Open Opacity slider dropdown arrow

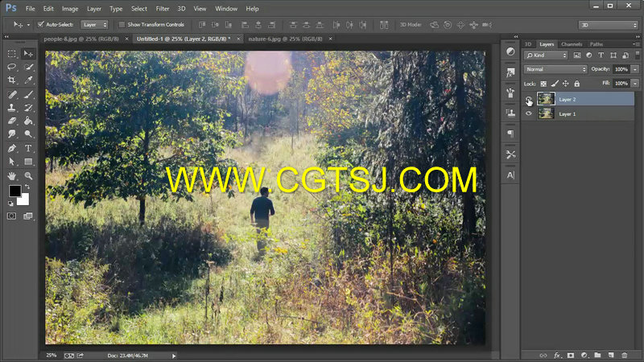pos(635,69)
